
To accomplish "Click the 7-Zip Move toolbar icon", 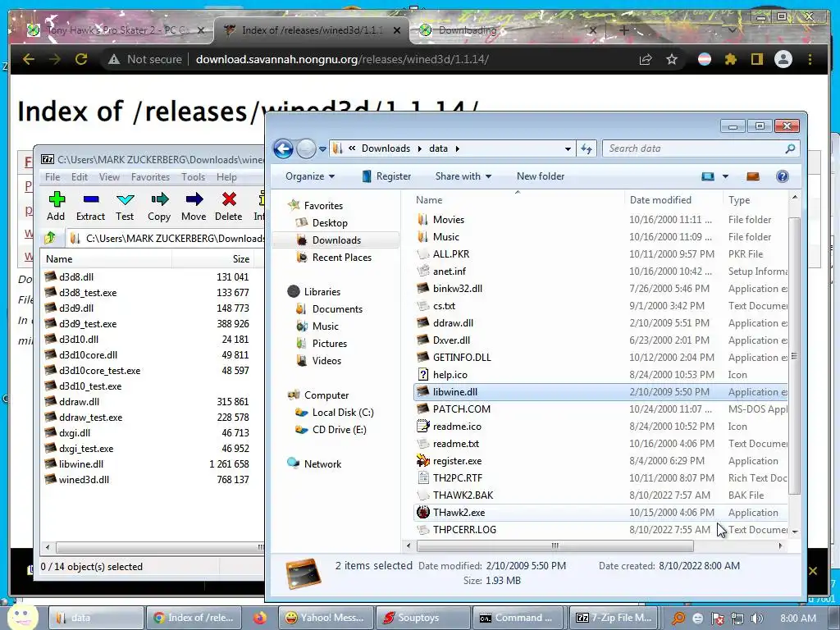I will 194,200.
